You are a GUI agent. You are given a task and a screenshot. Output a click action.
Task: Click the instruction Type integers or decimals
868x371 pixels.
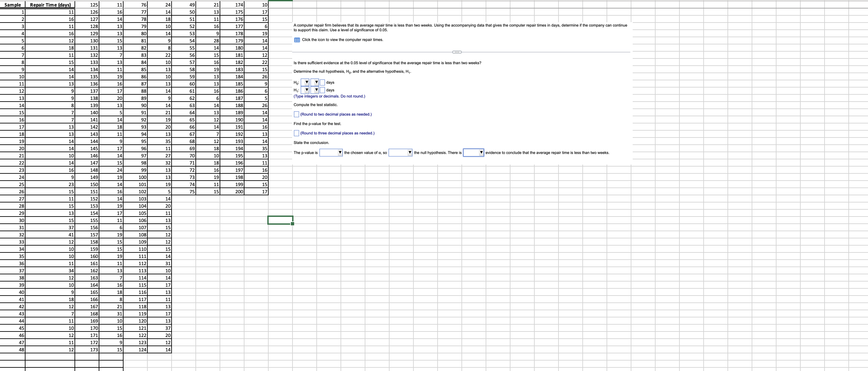pyautogui.click(x=329, y=96)
